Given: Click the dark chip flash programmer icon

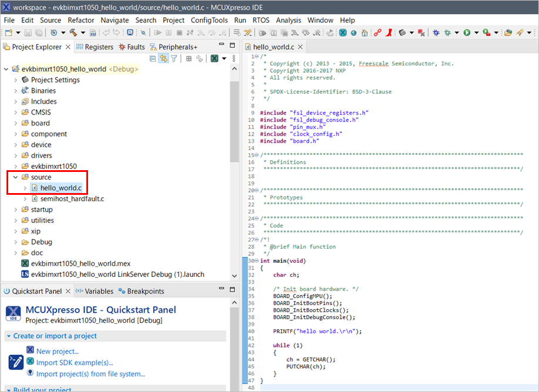Looking at the screenshot, I should click(x=402, y=33).
